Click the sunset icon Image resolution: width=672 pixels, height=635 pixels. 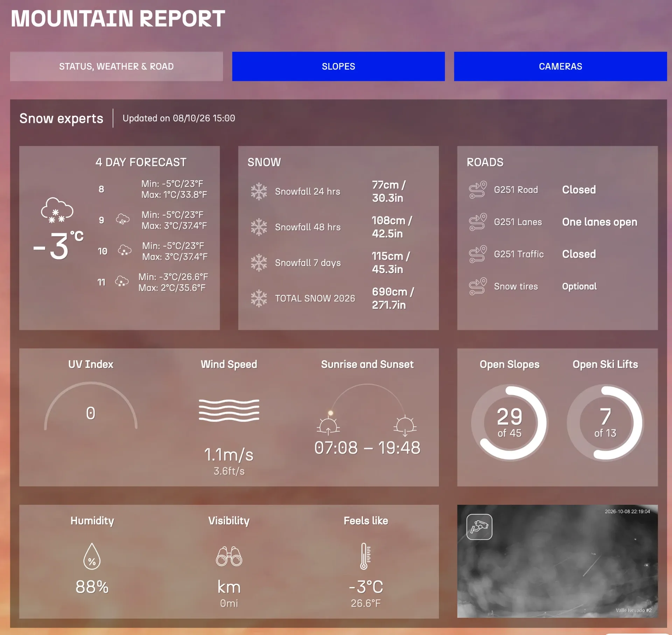(x=405, y=426)
